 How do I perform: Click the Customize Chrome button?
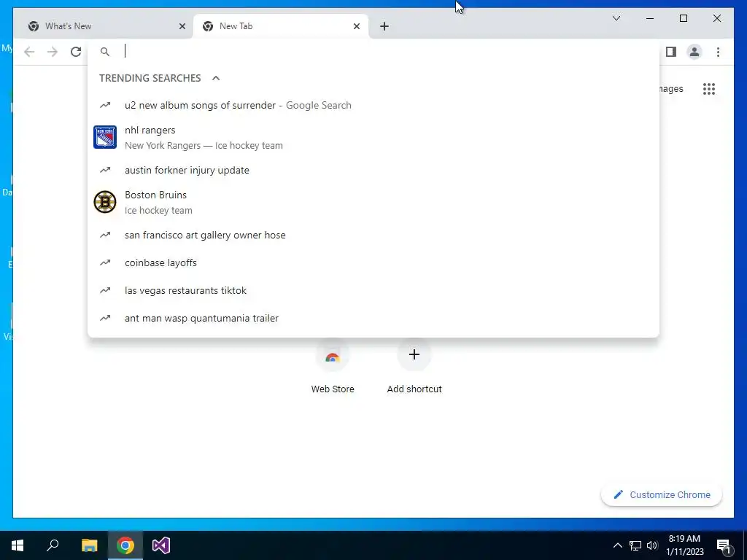coord(661,495)
